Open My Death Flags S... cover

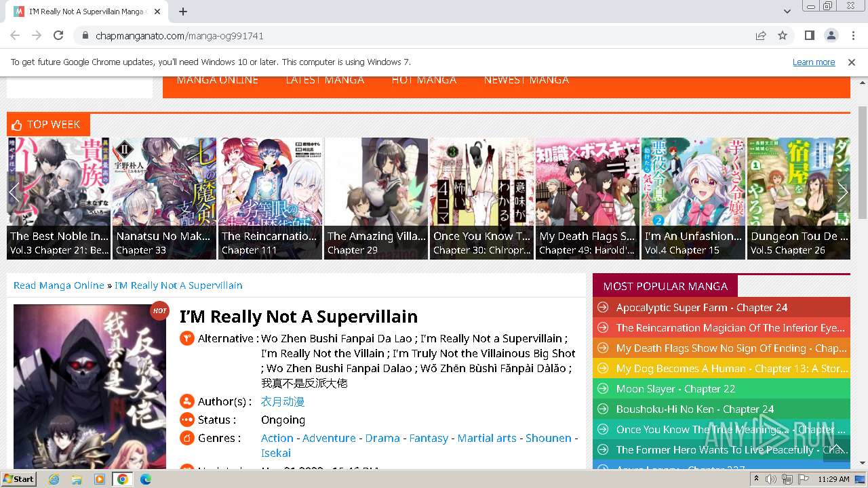click(587, 198)
